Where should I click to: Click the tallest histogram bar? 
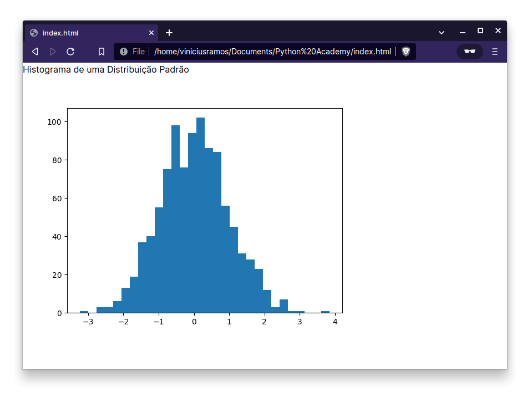point(200,215)
